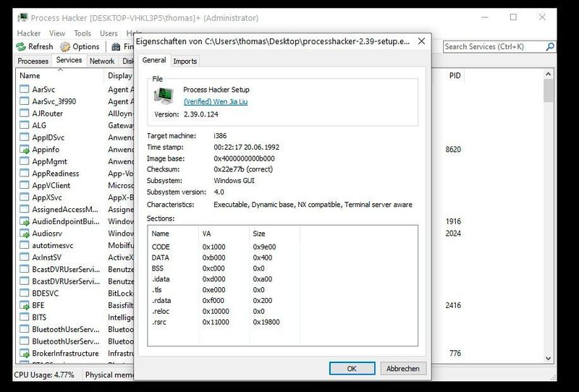
Task: Open the (Verified) Wen Jia Liu link
Action: coord(216,101)
